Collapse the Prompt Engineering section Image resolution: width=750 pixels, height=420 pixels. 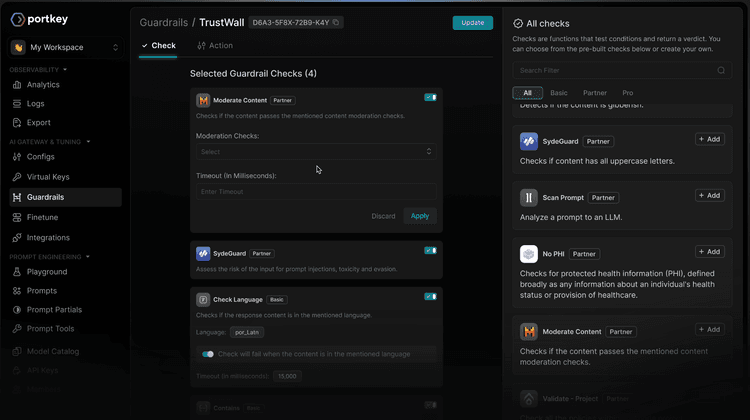click(x=88, y=257)
